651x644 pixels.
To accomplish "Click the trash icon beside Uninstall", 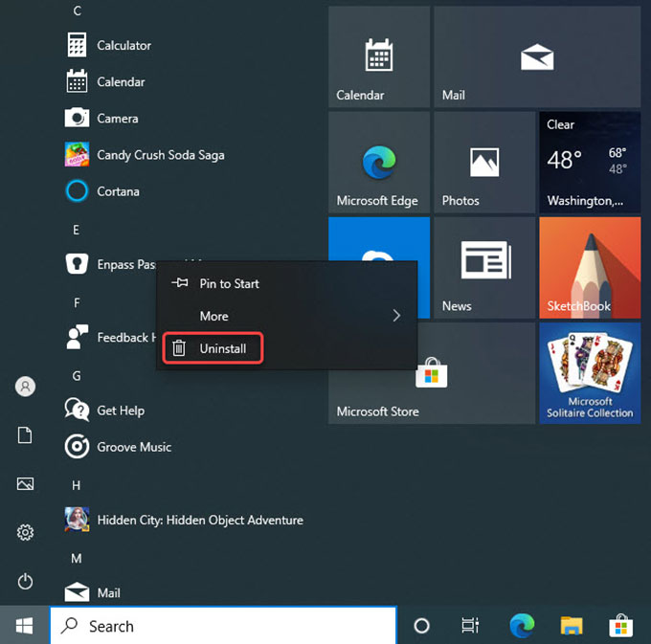I will pyautogui.click(x=179, y=348).
